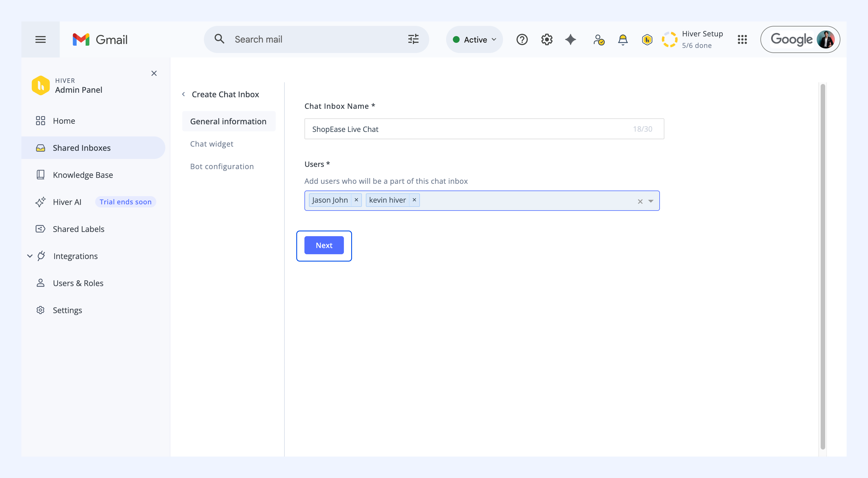Screen dimensions: 868x478
Task: Go back from Create Chat Inbox
Action: tap(183, 94)
